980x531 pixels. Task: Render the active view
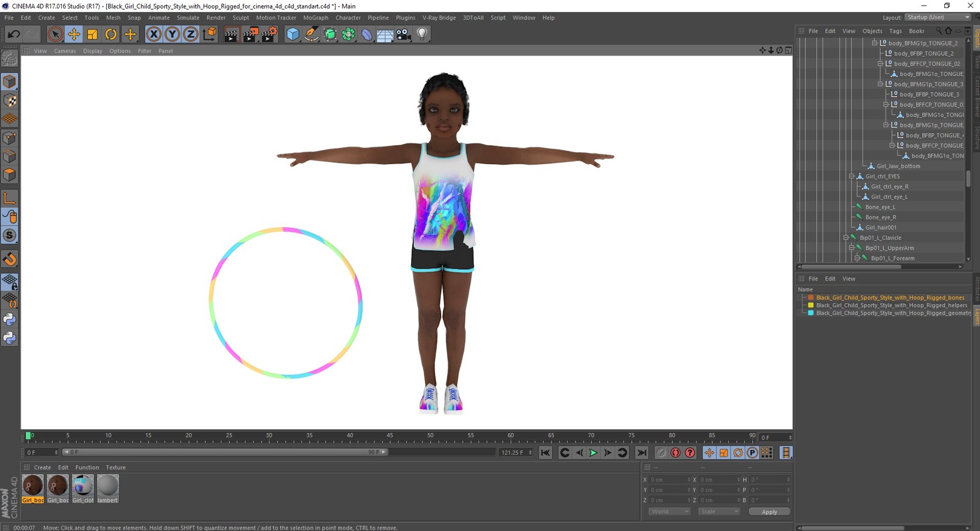[232, 34]
